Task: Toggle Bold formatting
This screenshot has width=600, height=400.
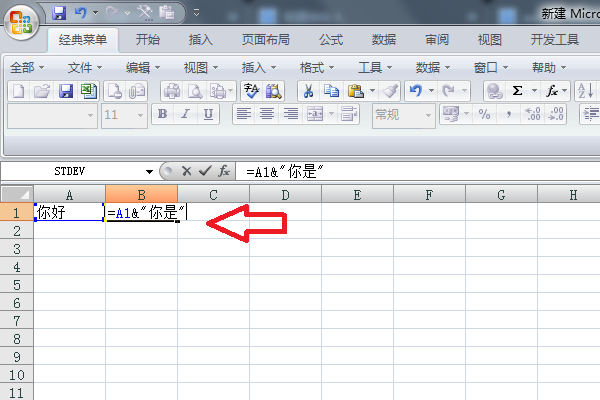Action: (162, 114)
